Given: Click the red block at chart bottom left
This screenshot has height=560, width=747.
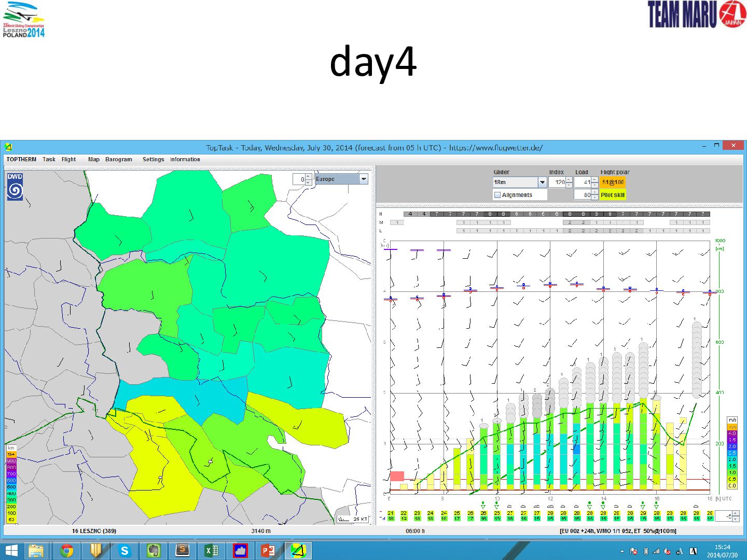Looking at the screenshot, I should [x=397, y=476].
